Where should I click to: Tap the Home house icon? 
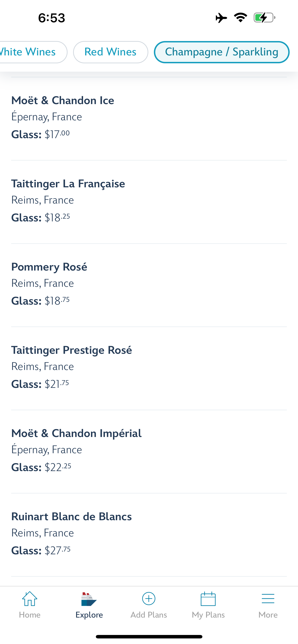[29, 599]
